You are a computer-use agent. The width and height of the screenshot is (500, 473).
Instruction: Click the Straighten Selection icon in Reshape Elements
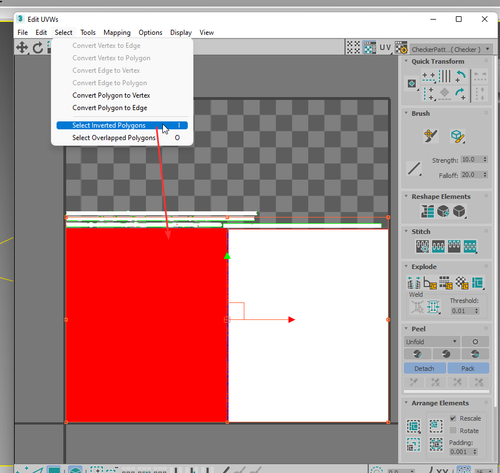(427, 211)
